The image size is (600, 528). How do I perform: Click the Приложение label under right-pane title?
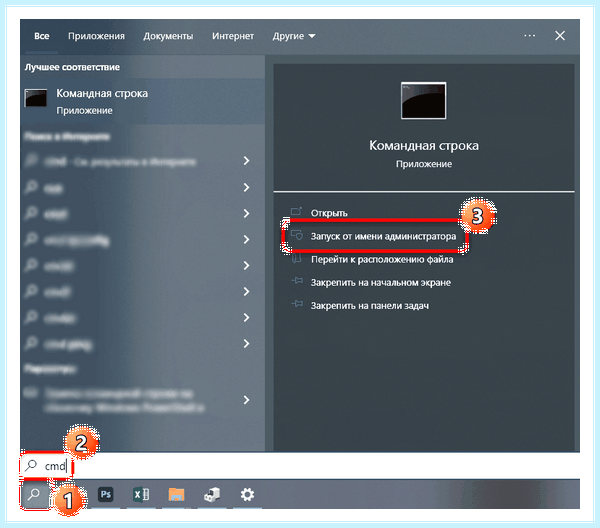click(424, 164)
